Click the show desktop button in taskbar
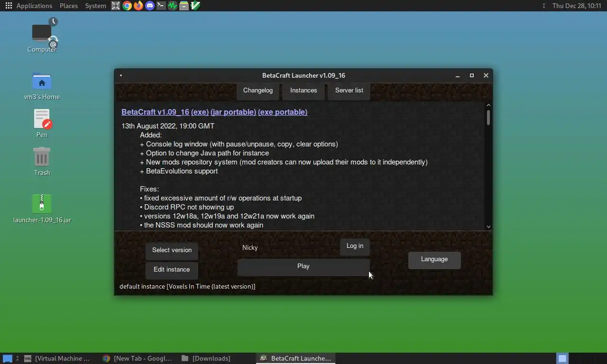 pos(7,358)
